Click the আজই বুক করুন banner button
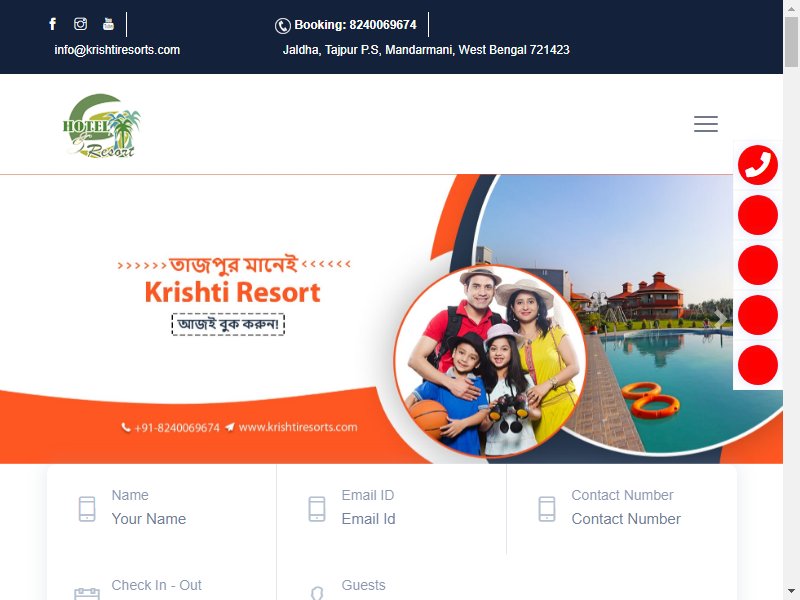 point(228,324)
